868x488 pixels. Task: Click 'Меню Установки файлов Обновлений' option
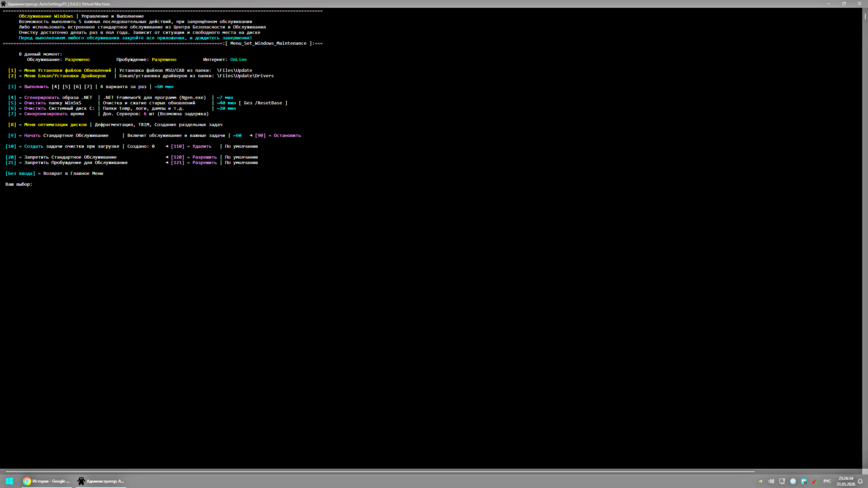67,70
